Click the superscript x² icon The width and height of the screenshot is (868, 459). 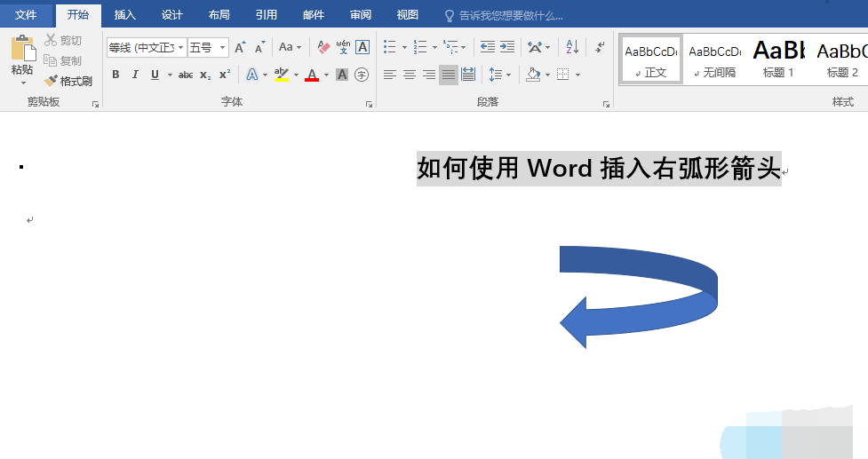pyautogui.click(x=225, y=75)
